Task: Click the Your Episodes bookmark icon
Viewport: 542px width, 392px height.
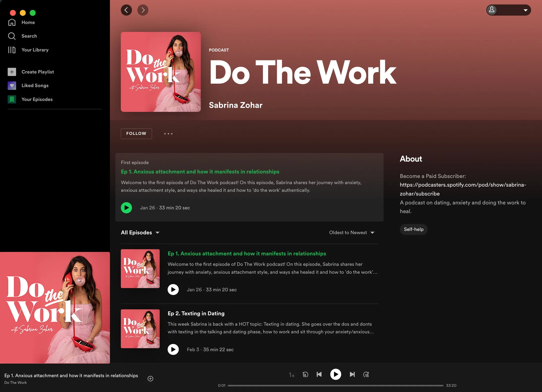Action: (x=12, y=99)
